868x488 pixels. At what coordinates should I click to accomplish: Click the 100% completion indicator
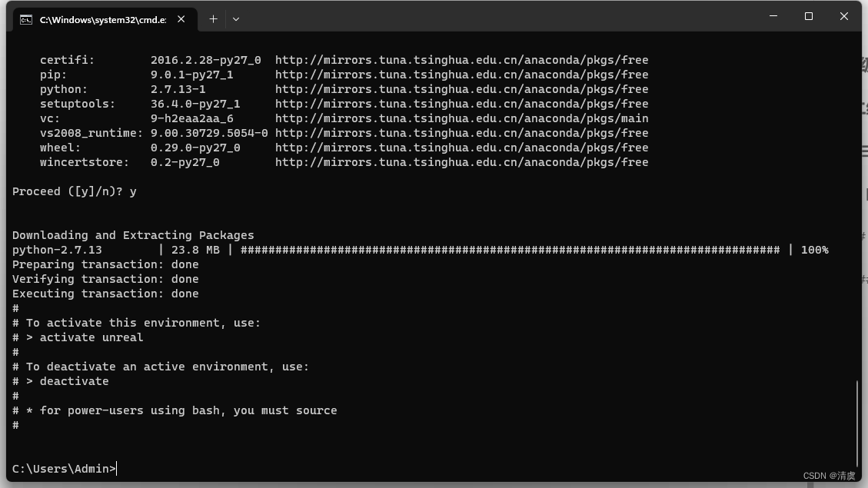point(816,249)
